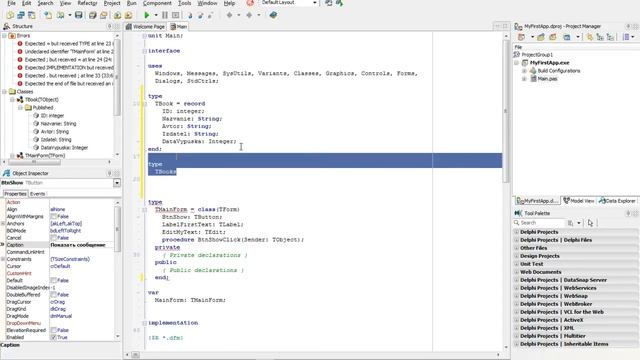Image resolution: width=640 pixels, height=360 pixels.
Task: Click the Back navigation arrow icon
Action: click(x=229, y=15)
